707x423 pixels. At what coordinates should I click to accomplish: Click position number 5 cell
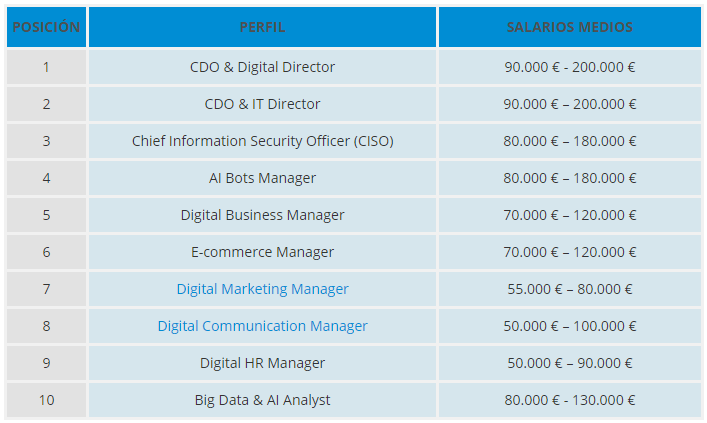click(x=46, y=215)
